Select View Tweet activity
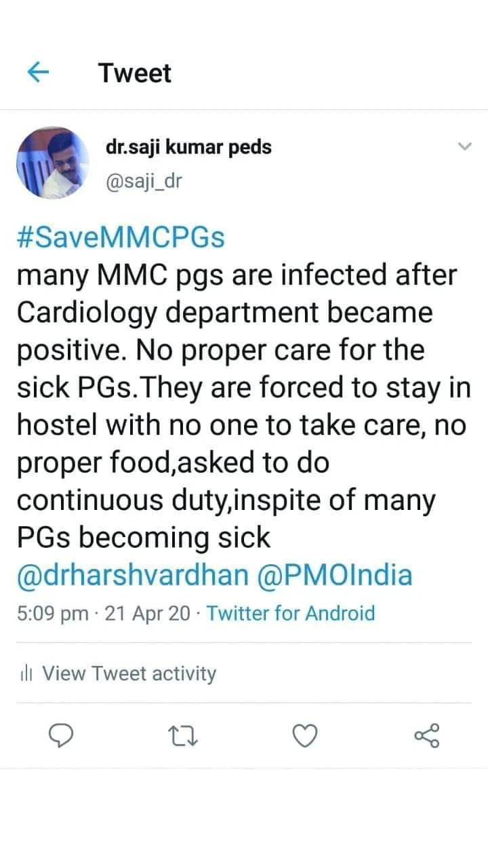This screenshot has width=488, height=868. pyautogui.click(x=129, y=673)
